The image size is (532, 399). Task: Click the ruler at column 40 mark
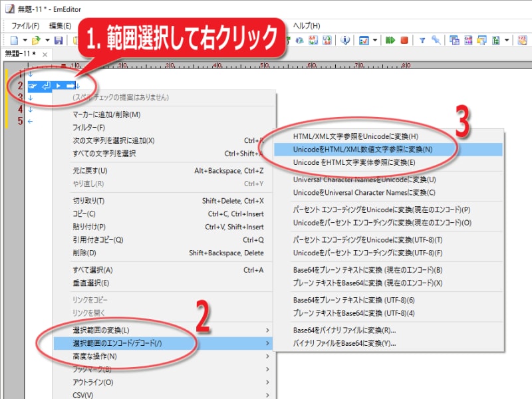[x=217, y=65]
